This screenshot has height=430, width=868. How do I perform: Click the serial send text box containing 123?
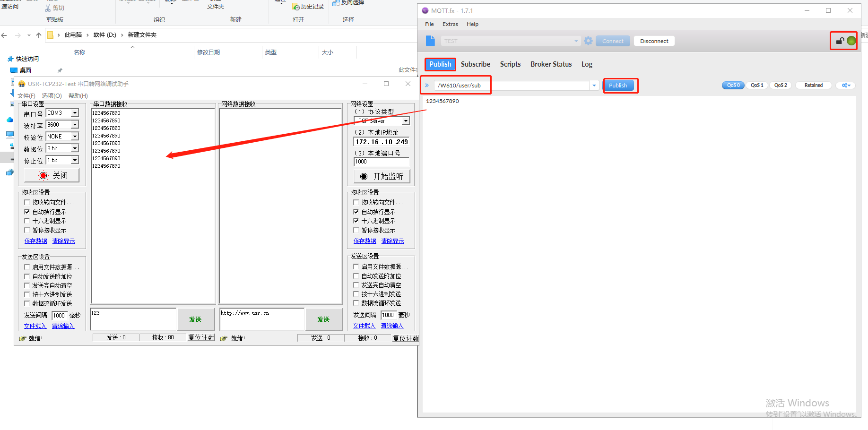132,319
